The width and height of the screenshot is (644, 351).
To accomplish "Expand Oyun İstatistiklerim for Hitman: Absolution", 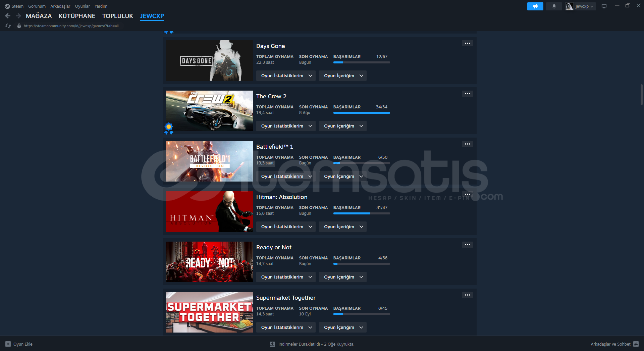I will click(286, 227).
